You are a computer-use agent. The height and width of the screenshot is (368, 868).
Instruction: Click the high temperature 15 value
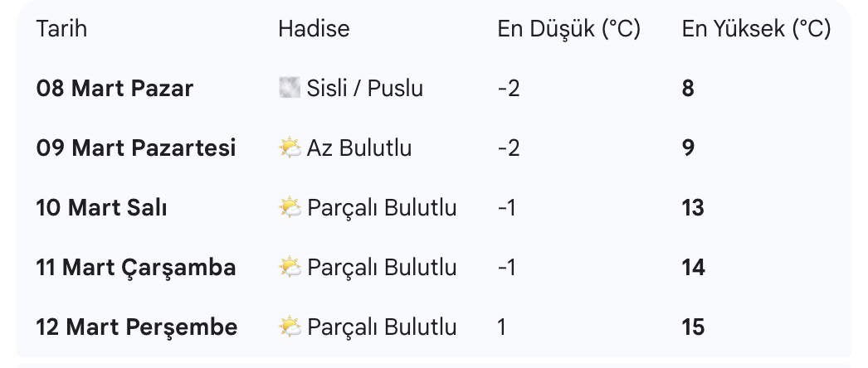693,327
